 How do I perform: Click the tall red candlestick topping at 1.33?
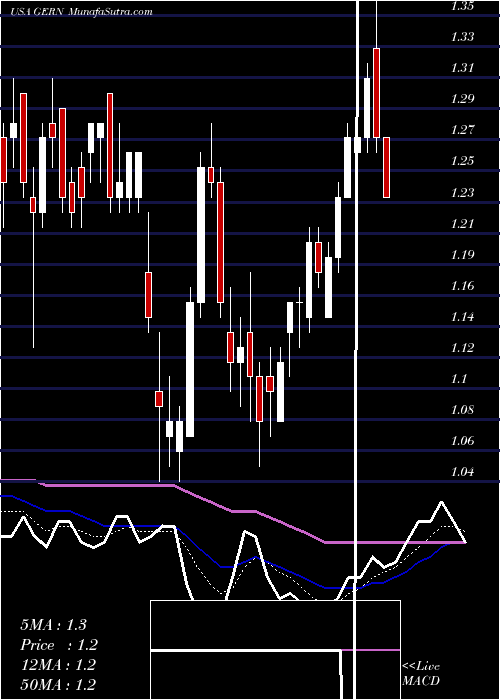pos(376,93)
